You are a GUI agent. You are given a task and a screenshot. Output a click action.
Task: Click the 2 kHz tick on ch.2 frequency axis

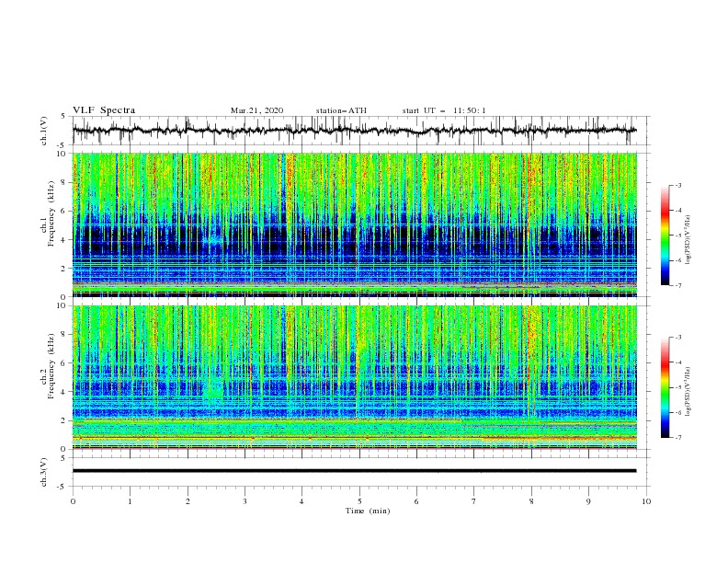coord(63,420)
